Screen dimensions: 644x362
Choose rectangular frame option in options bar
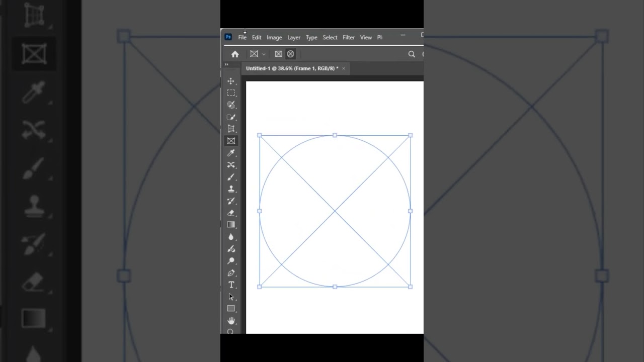(278, 54)
